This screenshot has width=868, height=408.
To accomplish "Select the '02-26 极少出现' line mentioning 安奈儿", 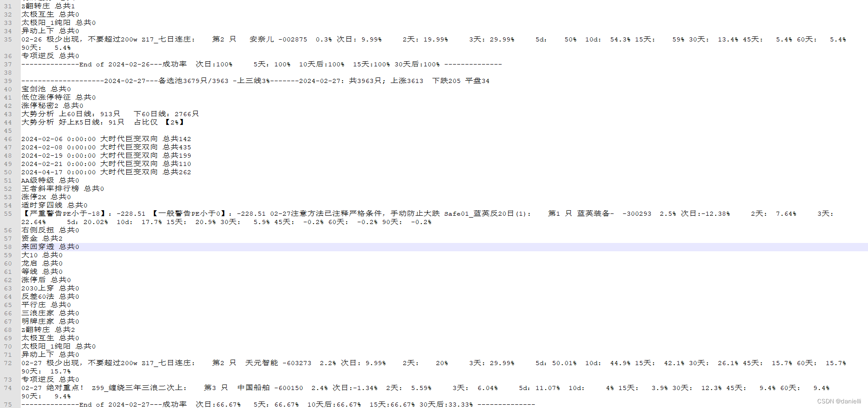I will coord(434,43).
